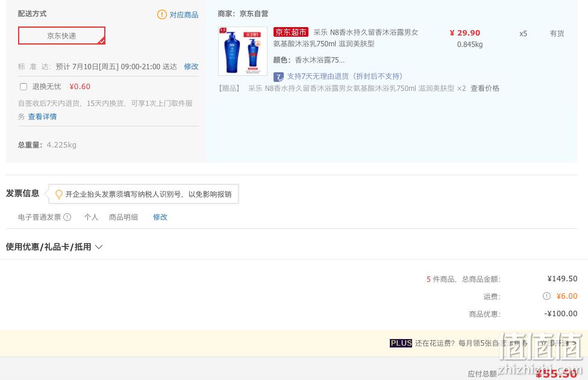Image resolution: width=588 pixels, height=380 pixels.
Task: Open 查看详情 for the return service
Action: 42,117
